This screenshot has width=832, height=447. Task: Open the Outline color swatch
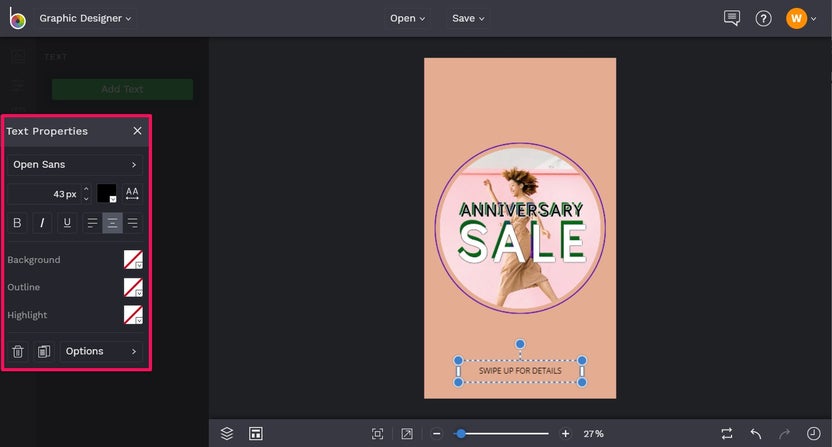(133, 287)
